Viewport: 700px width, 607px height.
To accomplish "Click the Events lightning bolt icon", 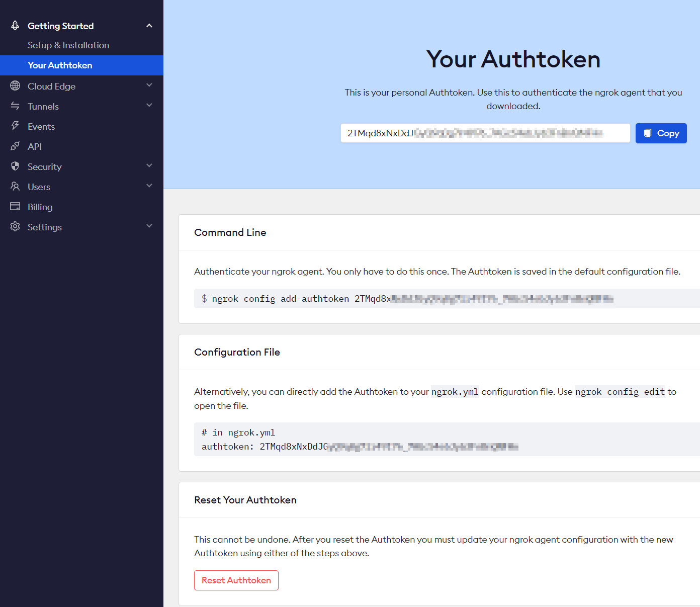I will [x=15, y=126].
